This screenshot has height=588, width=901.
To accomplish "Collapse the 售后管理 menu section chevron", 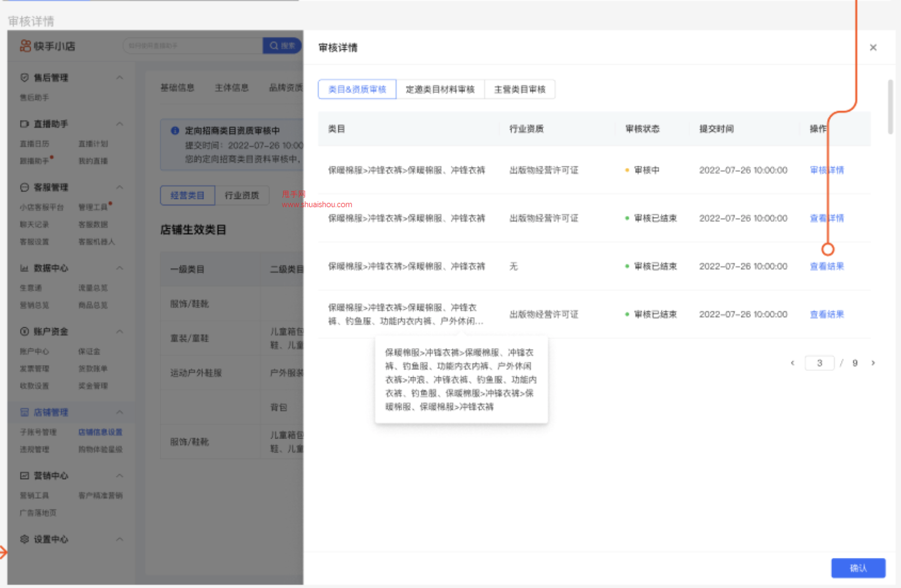I will (119, 78).
